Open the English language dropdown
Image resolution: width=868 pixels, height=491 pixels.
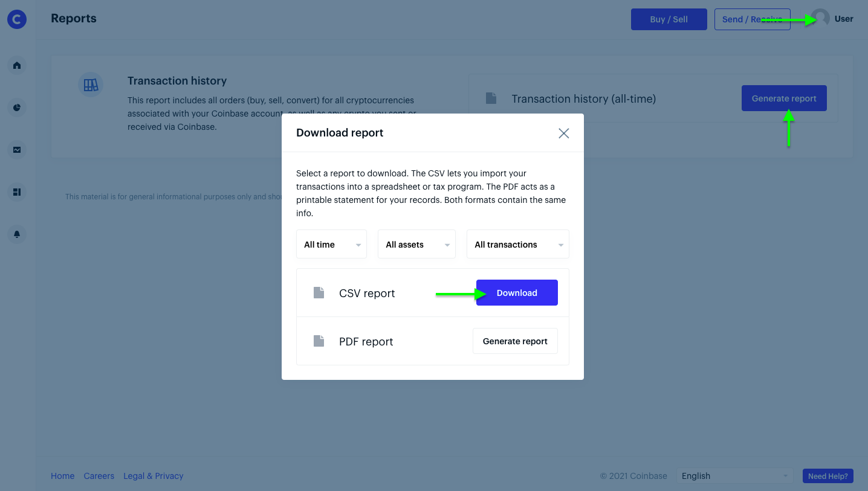tap(734, 476)
